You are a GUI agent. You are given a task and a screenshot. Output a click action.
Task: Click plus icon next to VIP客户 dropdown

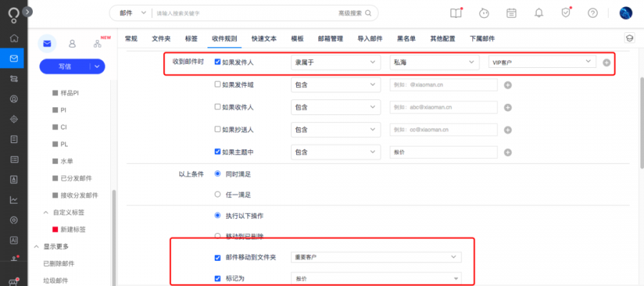[x=607, y=63]
